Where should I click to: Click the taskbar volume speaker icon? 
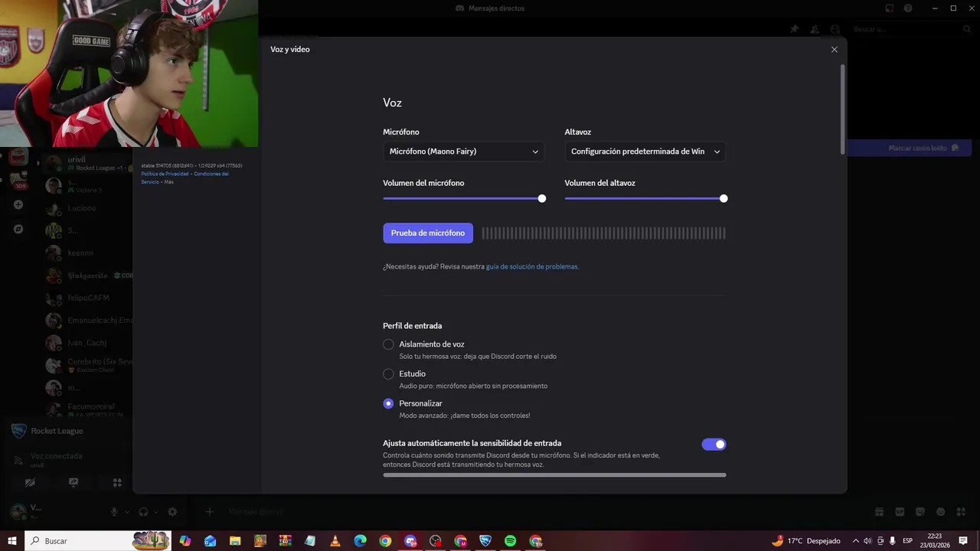pos(867,541)
